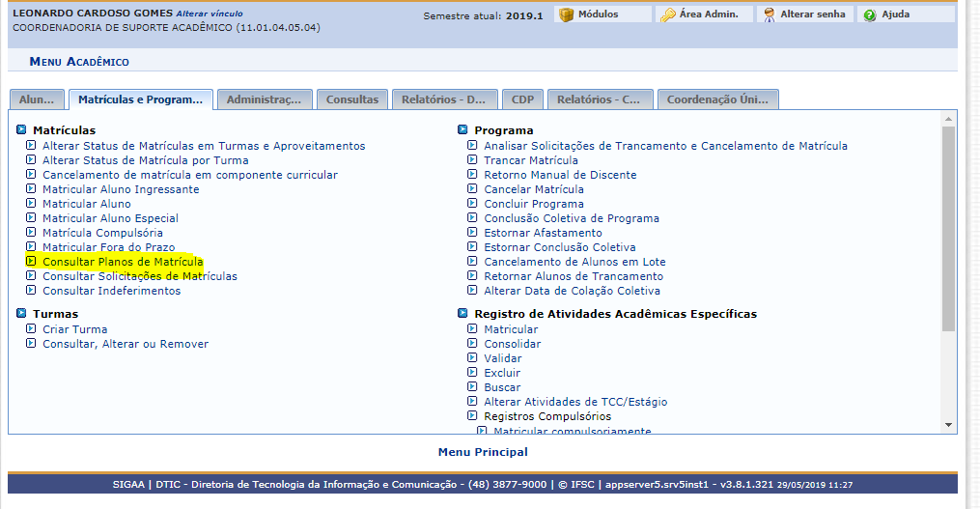Select the Matrículas e Program... tab
This screenshot has height=509, width=980.
pyautogui.click(x=141, y=99)
